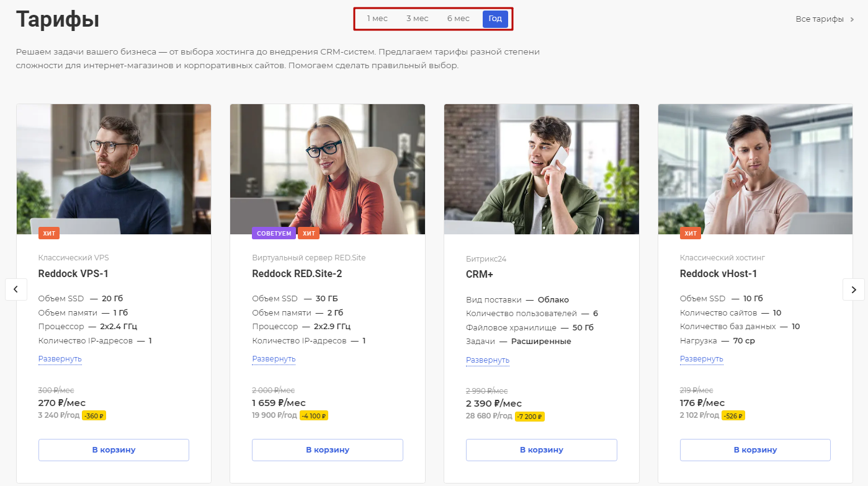Image resolution: width=868 pixels, height=486 pixels.
Task: Open the CRM+ card photo
Action: (542, 169)
